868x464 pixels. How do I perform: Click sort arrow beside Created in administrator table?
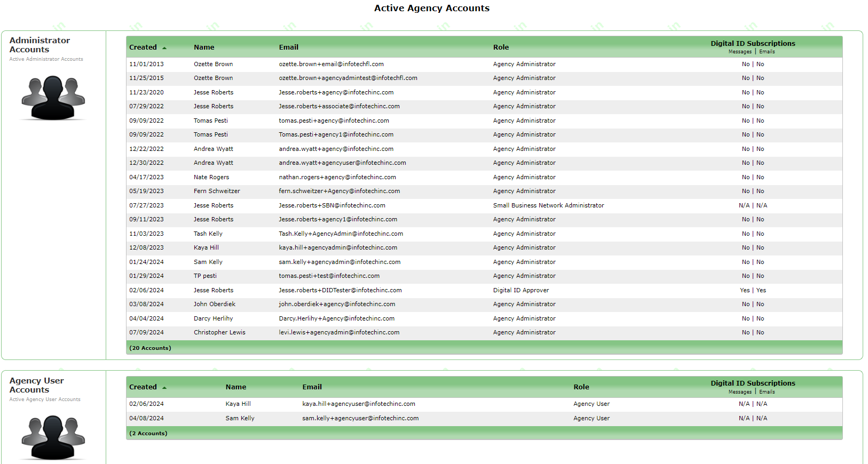coord(164,48)
